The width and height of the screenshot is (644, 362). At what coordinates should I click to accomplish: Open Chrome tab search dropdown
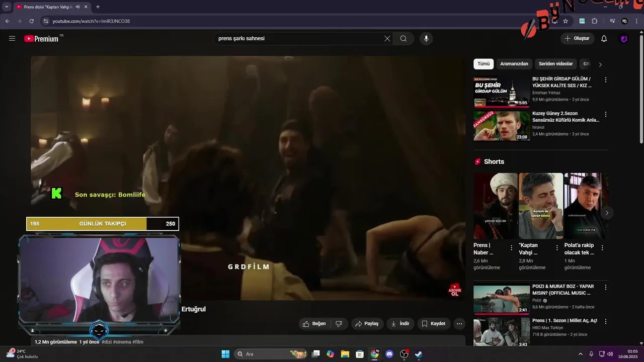pos(7,7)
